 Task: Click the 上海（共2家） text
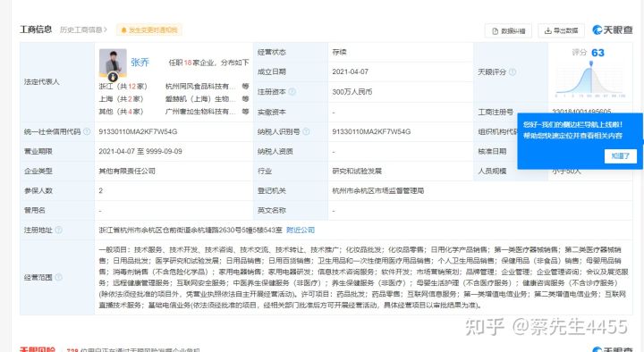click(x=121, y=99)
